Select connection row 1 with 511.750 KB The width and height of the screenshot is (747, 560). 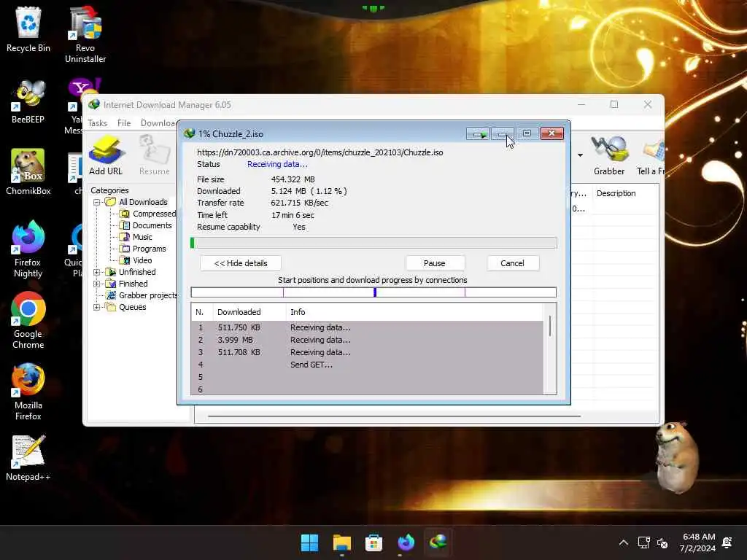368,327
